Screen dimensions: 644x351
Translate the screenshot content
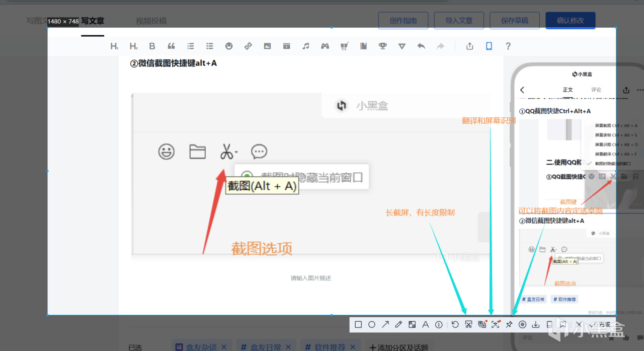coord(482,324)
